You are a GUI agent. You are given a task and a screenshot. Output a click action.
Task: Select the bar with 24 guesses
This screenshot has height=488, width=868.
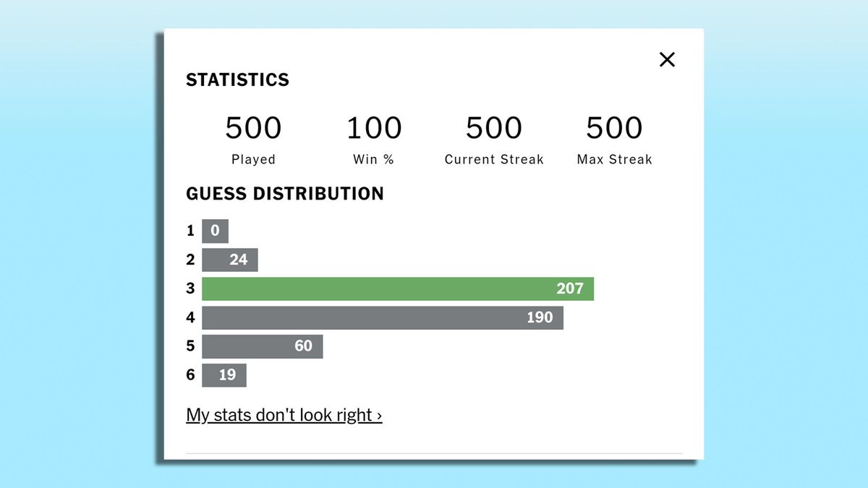coord(229,260)
